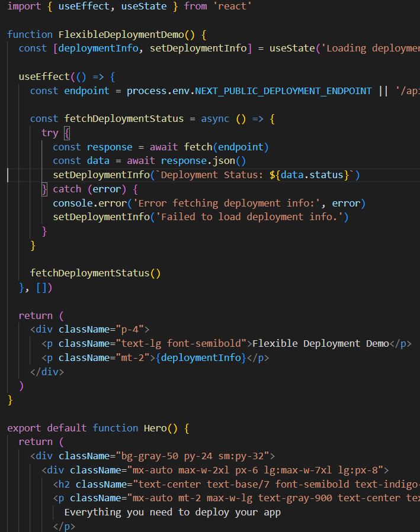This screenshot has width=420, height=532.
Task: Click the Hero function name
Action: pos(158,428)
